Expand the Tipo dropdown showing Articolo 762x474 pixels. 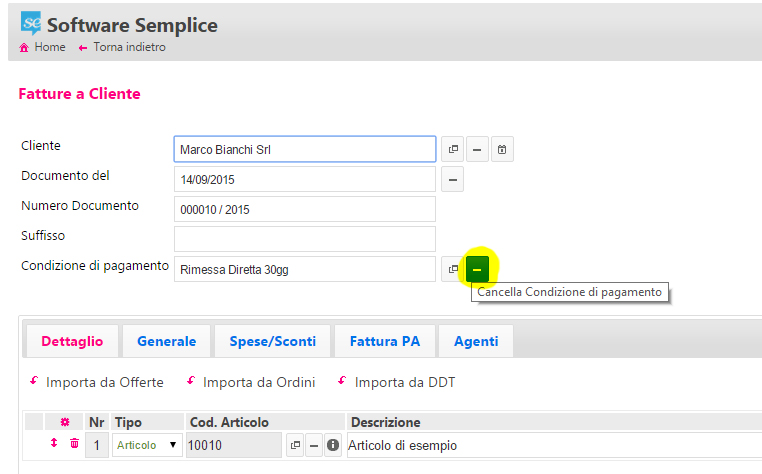[x=147, y=445]
